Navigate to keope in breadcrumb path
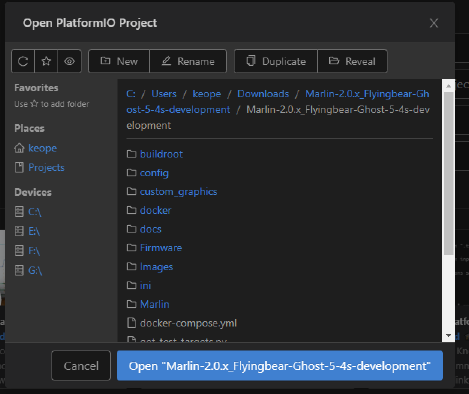The image size is (469, 394). point(207,94)
